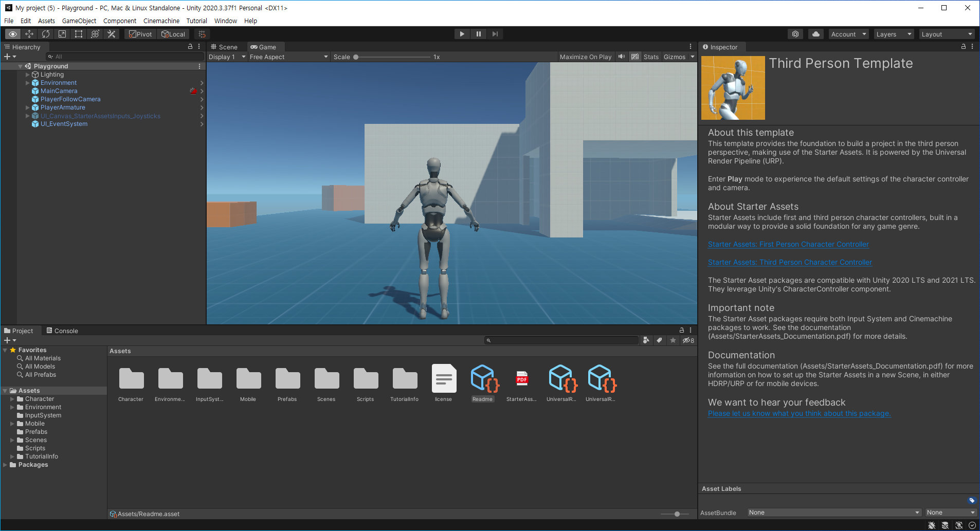
Task: Open the Layers dropdown
Action: (894, 34)
